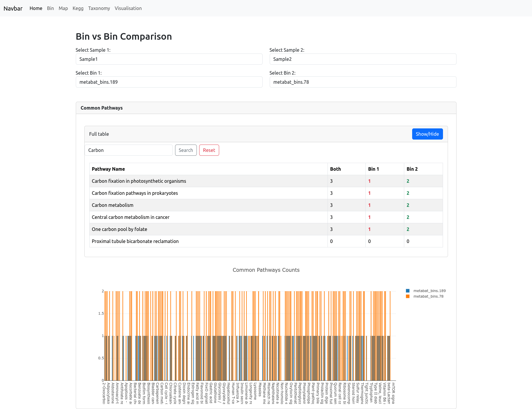Expand the Select Sample 2 dropdown

pyautogui.click(x=363, y=59)
